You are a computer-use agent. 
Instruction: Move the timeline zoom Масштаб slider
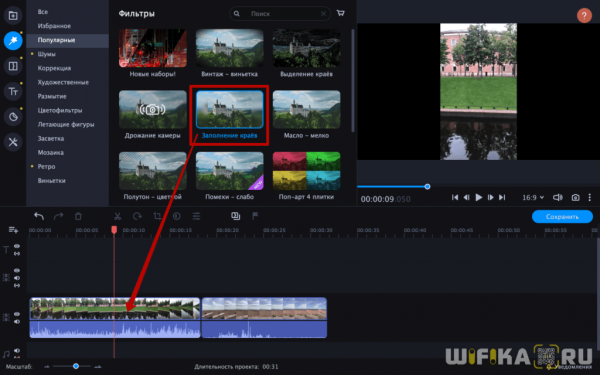pos(76,366)
